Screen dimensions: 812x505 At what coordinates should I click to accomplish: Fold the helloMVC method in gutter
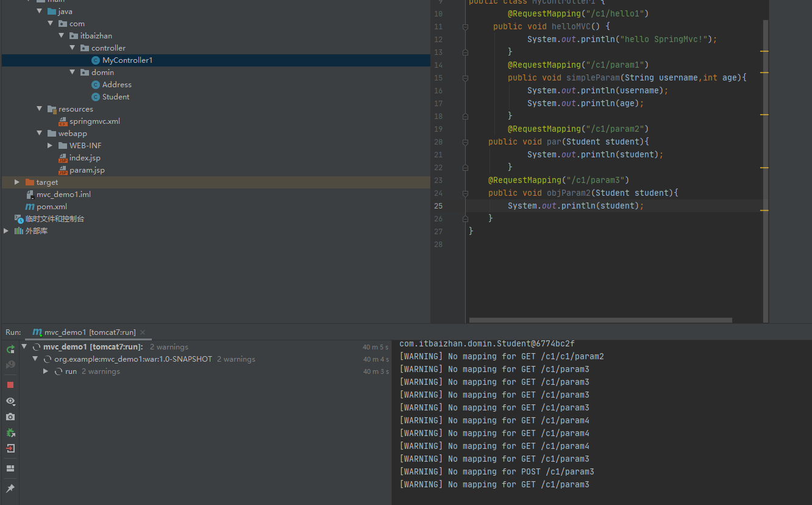(x=465, y=27)
